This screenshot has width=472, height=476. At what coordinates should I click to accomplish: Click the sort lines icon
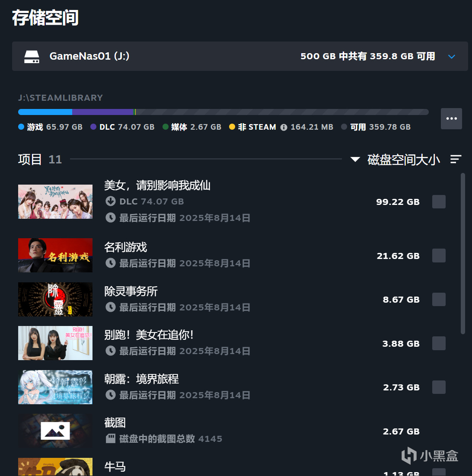(x=456, y=159)
